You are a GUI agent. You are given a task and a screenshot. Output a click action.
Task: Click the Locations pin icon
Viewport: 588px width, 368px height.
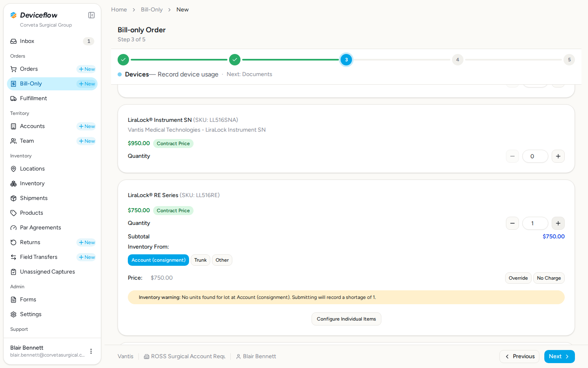(x=13, y=169)
